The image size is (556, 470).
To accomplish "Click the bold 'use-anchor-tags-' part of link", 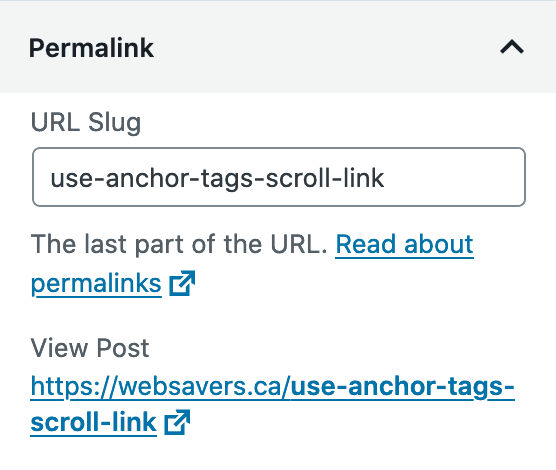I will click(x=402, y=387).
